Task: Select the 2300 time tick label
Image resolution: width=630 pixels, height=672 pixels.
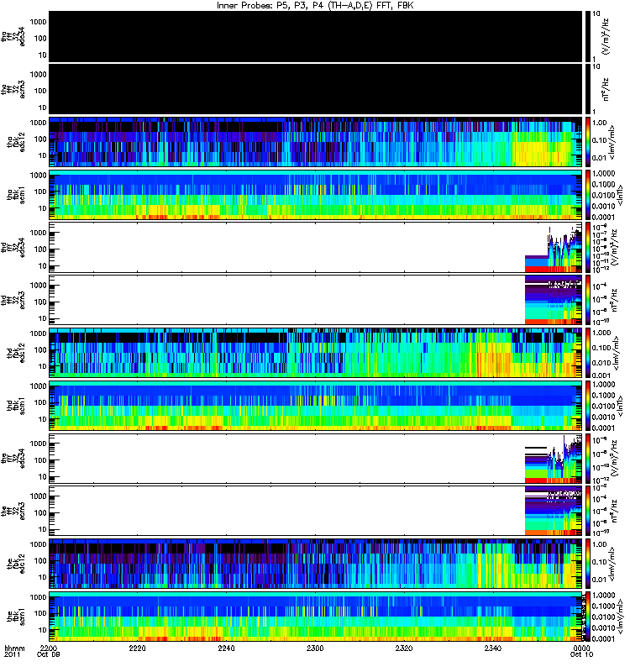Action: click(315, 648)
